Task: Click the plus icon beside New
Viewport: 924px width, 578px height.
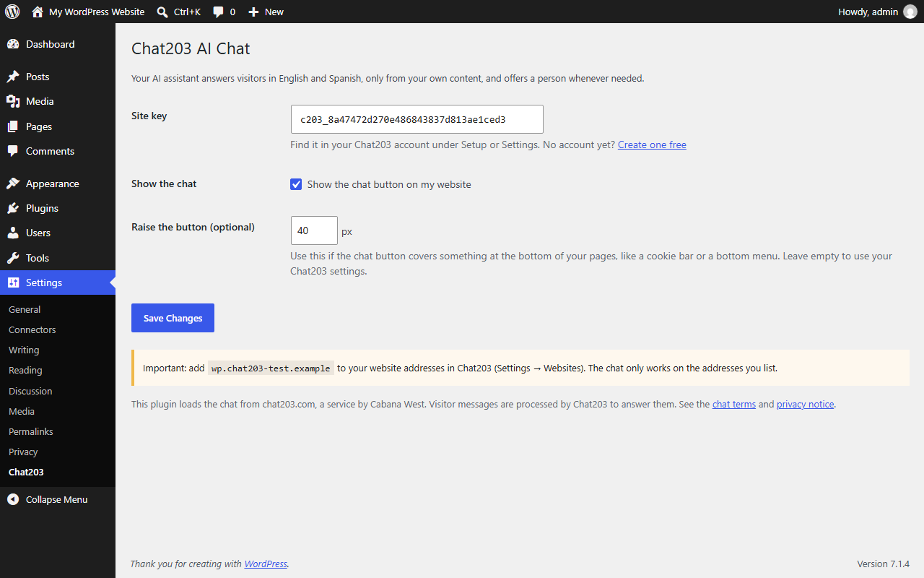Action: (x=253, y=12)
